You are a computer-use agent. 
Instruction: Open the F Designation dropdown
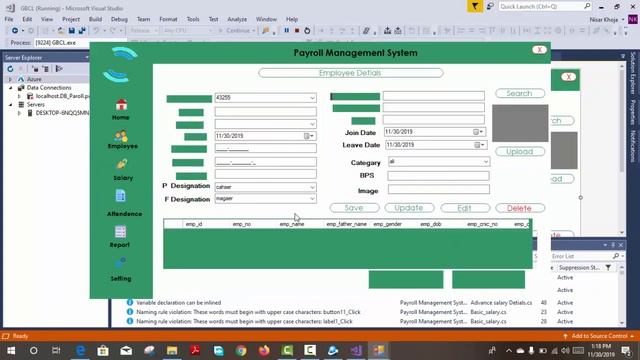pyautogui.click(x=312, y=199)
